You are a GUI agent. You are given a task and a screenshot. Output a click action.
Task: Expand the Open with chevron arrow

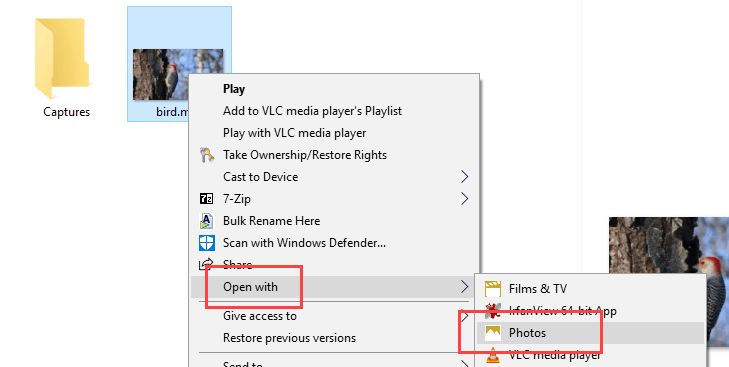click(x=464, y=287)
